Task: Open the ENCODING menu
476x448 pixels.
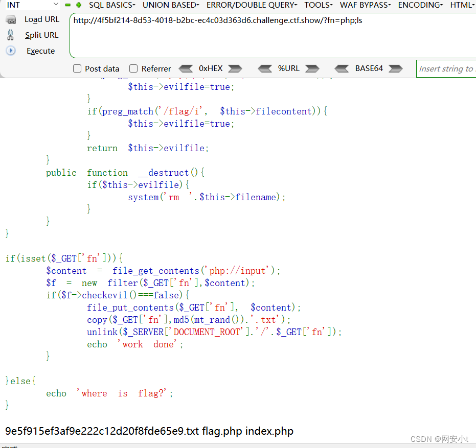Action: [x=421, y=5]
